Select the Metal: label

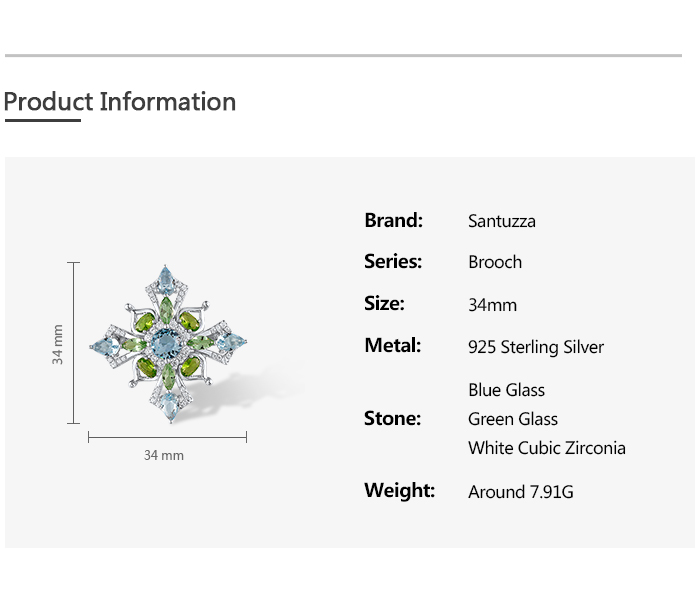392,346
